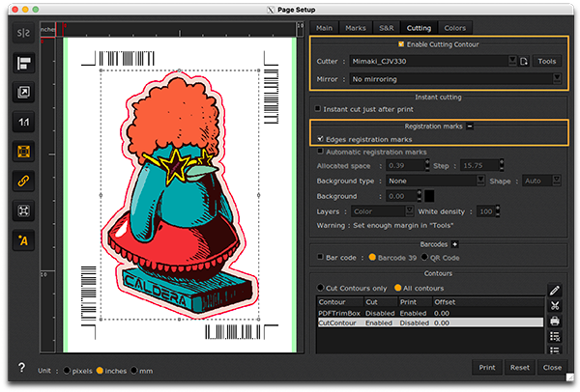Viewport: 580px width, 392px height.
Task: Click the Contour column header
Action: click(340, 302)
